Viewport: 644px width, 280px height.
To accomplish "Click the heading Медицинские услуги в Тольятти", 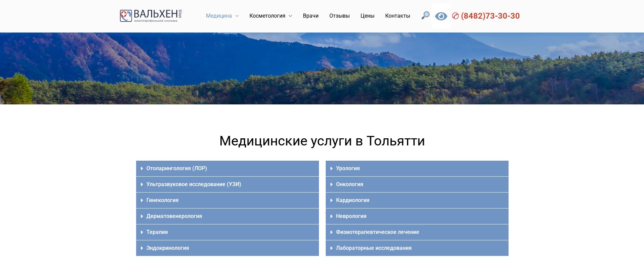I will tap(322, 141).
